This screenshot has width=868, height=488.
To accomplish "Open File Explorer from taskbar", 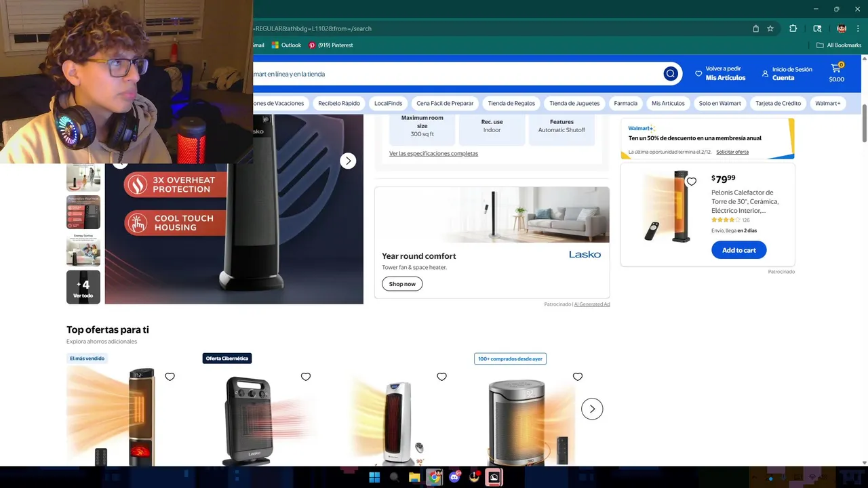I will pos(414,477).
